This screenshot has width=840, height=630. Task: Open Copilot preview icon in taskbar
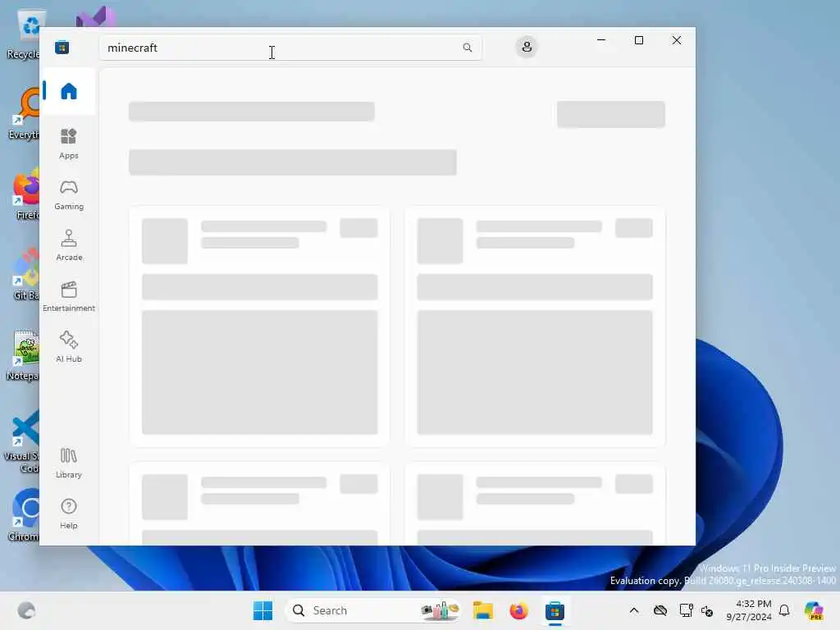[x=813, y=610]
